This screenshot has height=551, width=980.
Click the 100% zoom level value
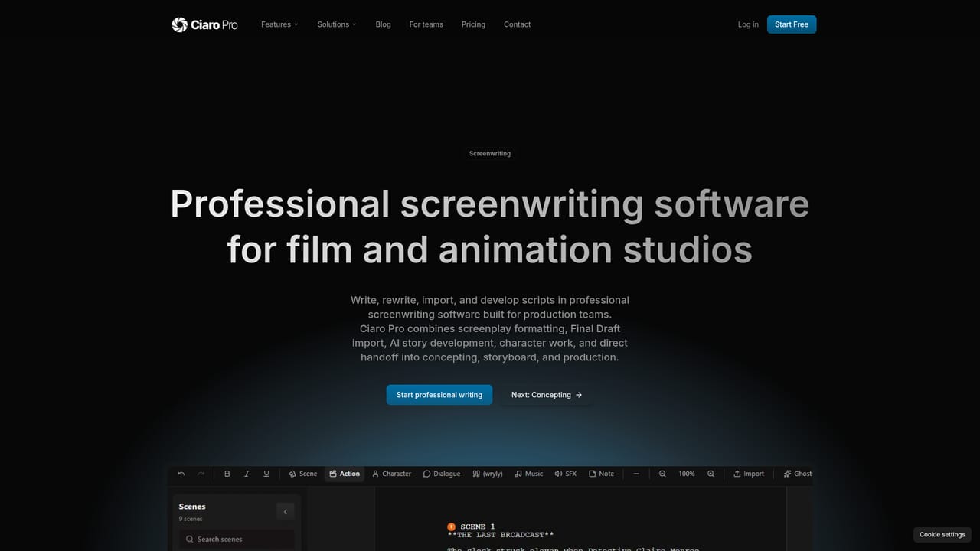pyautogui.click(x=687, y=474)
